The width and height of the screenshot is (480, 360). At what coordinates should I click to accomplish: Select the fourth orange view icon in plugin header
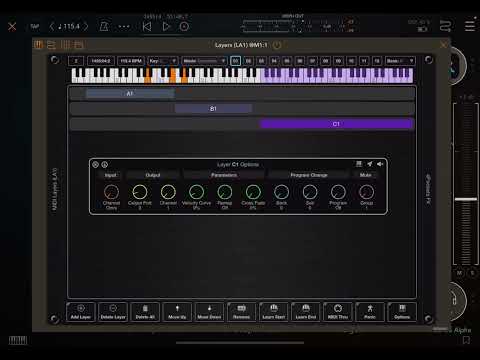pyautogui.click(x=79, y=45)
